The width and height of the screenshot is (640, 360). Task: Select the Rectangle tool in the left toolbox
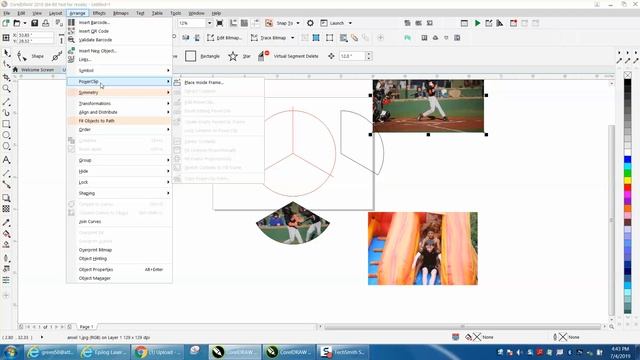6,124
